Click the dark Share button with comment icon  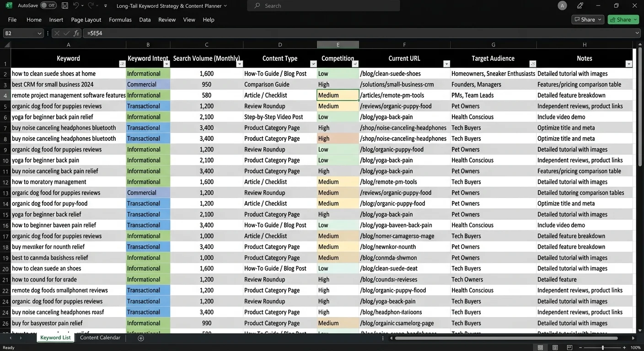[588, 20]
